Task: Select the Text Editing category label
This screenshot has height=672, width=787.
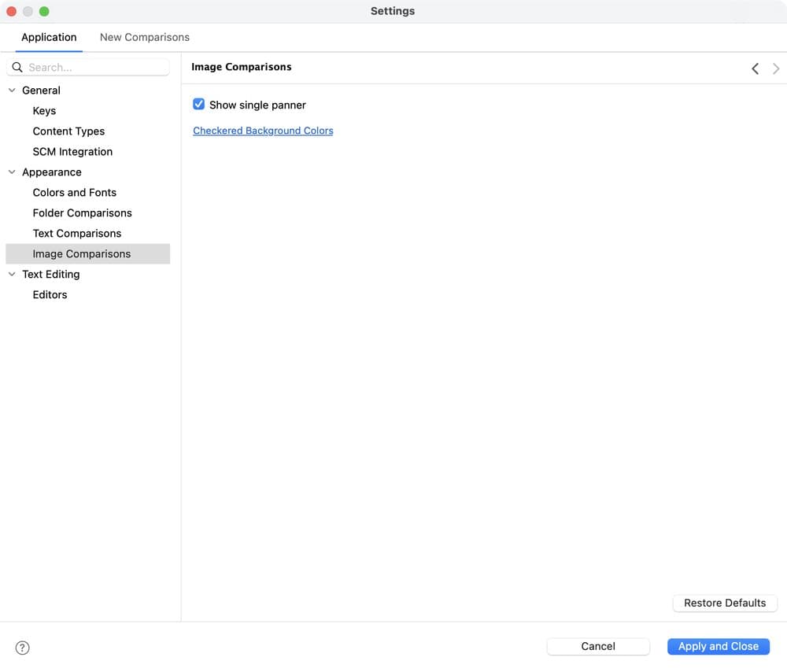Action: [x=50, y=275]
